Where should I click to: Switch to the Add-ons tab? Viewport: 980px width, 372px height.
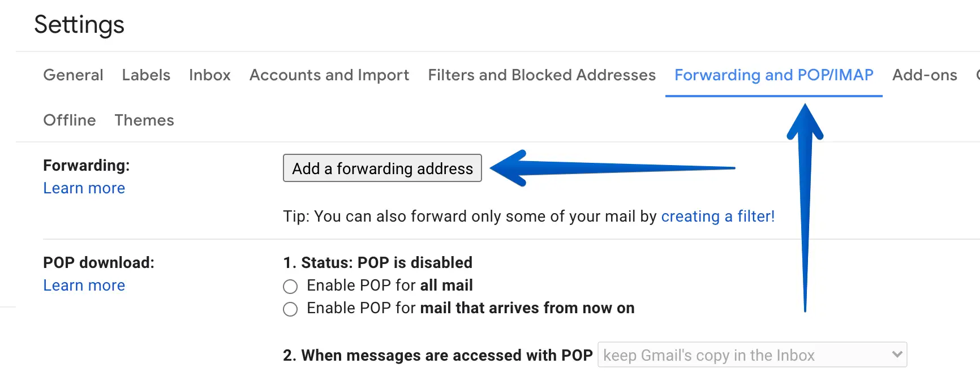coord(925,75)
